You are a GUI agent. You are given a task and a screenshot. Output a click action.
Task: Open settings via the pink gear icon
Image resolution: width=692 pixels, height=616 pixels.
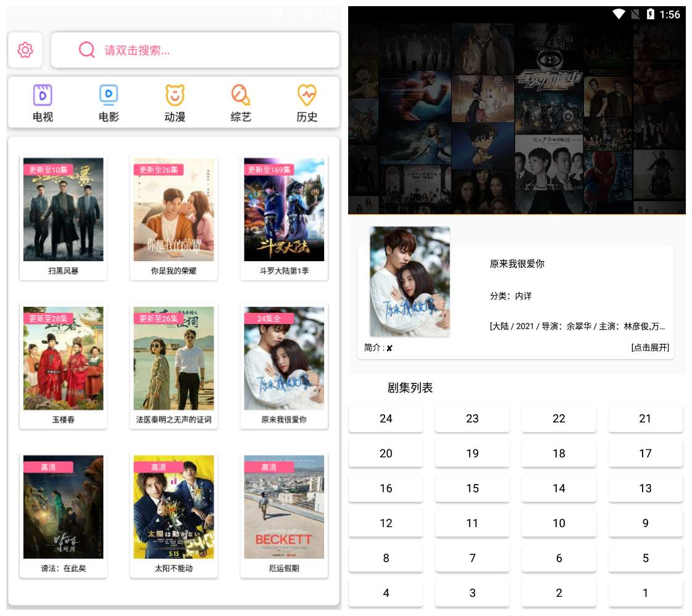click(x=25, y=50)
